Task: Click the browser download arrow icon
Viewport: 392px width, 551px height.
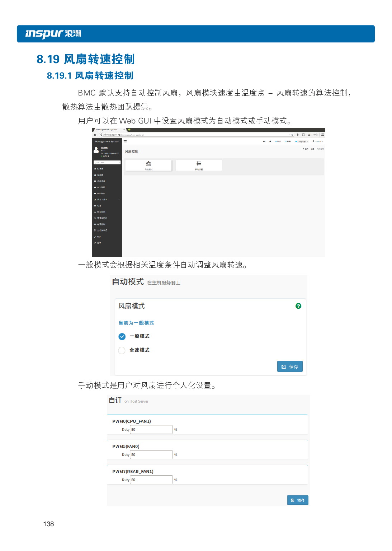Action: click(298, 135)
